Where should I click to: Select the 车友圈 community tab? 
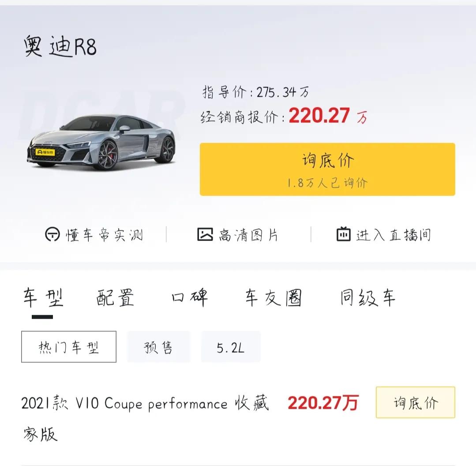point(272,298)
